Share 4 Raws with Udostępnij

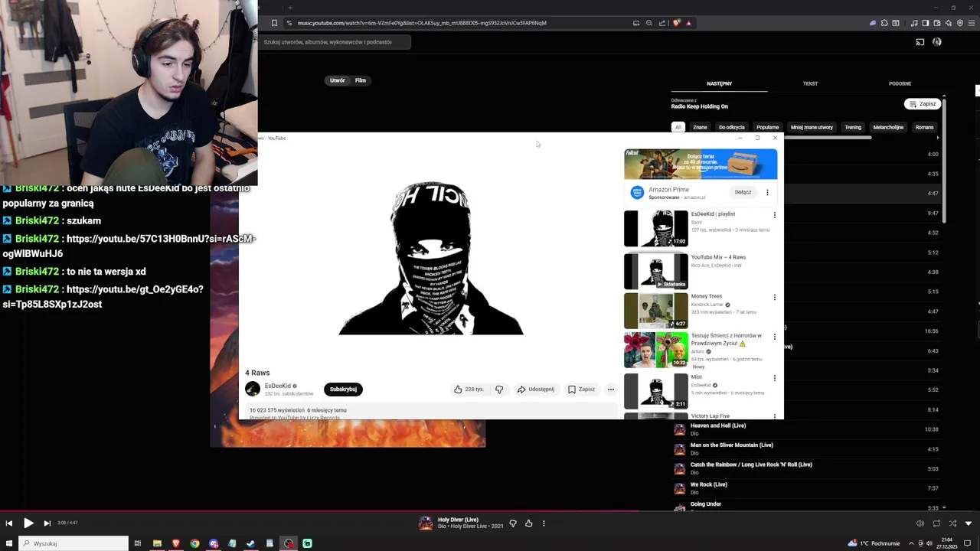coord(536,390)
